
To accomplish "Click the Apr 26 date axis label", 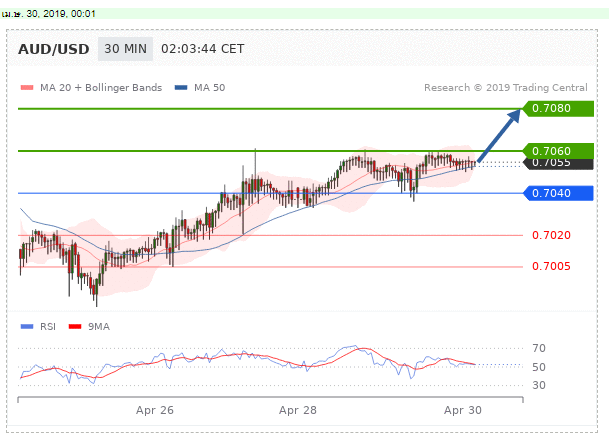I will coord(155,410).
